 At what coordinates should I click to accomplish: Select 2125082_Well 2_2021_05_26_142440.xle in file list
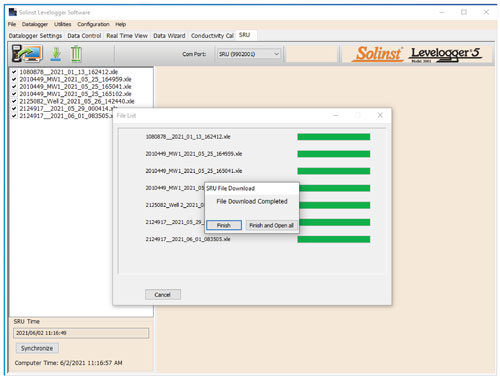pos(77,101)
